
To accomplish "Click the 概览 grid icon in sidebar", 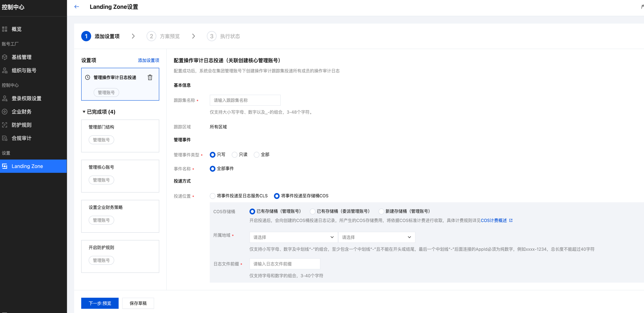I will pos(5,29).
